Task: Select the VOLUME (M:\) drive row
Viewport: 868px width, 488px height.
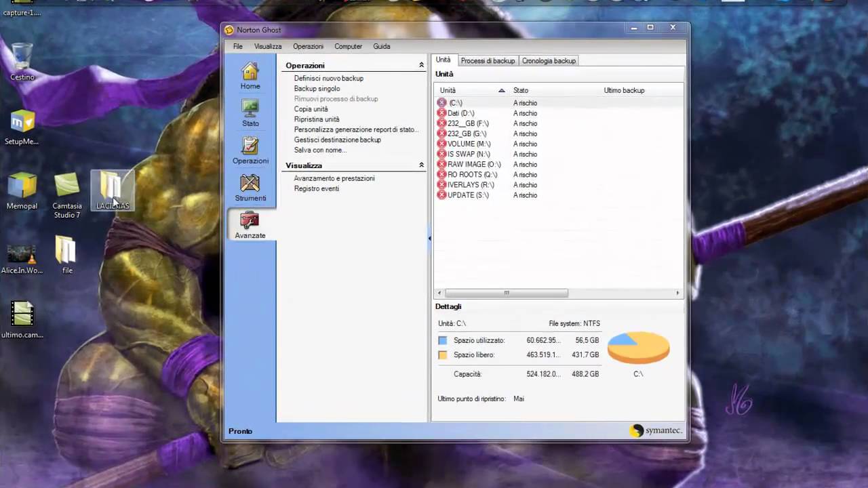Action: point(559,144)
